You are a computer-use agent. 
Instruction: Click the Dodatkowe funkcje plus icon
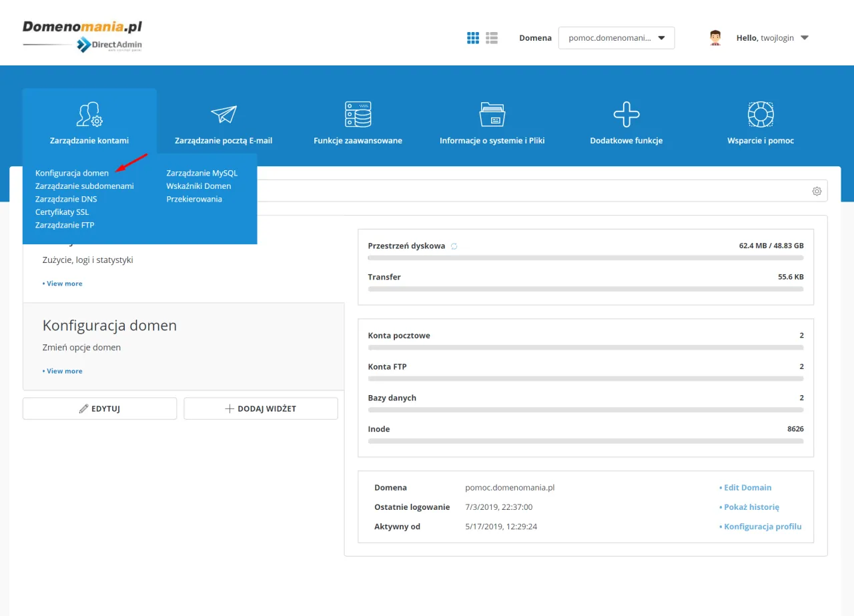[626, 113]
